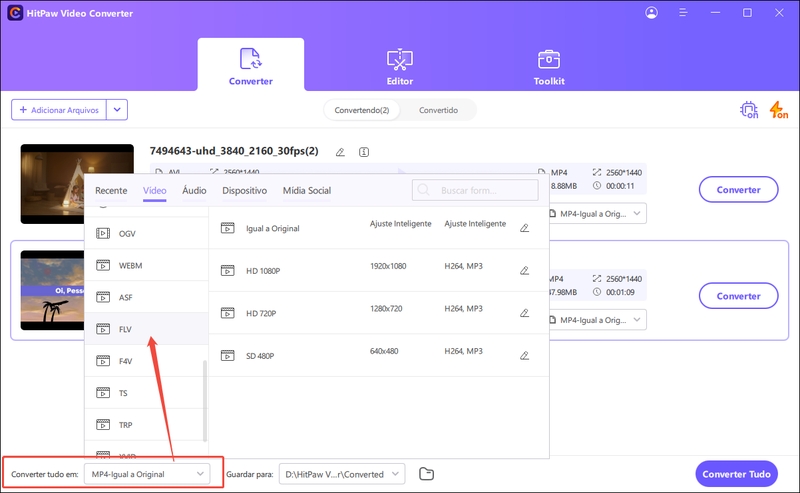This screenshot has width=800, height=493.
Task: Select the FLV format
Action: [146, 329]
